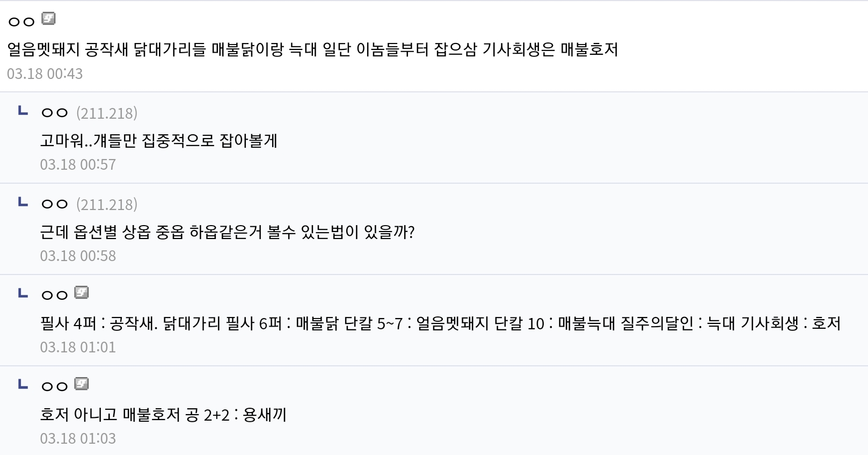Click the reply arrow on the 01:03 reply

pos(23,385)
